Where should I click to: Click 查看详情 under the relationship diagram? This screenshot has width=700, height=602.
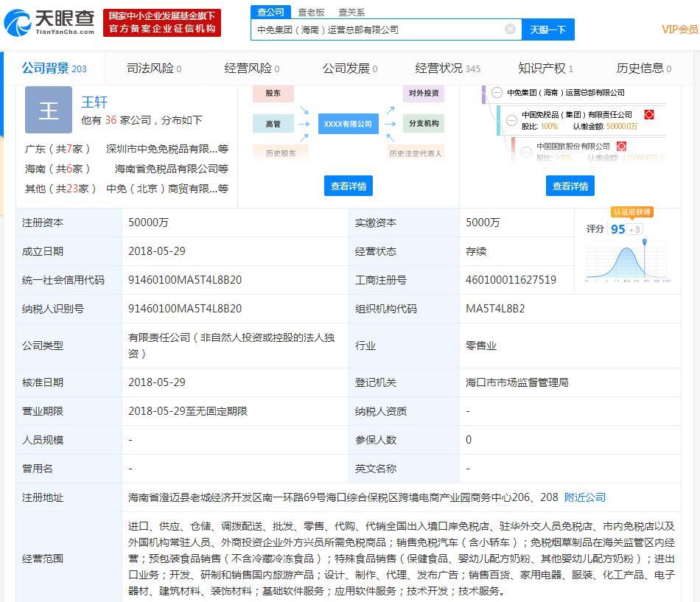pos(349,186)
